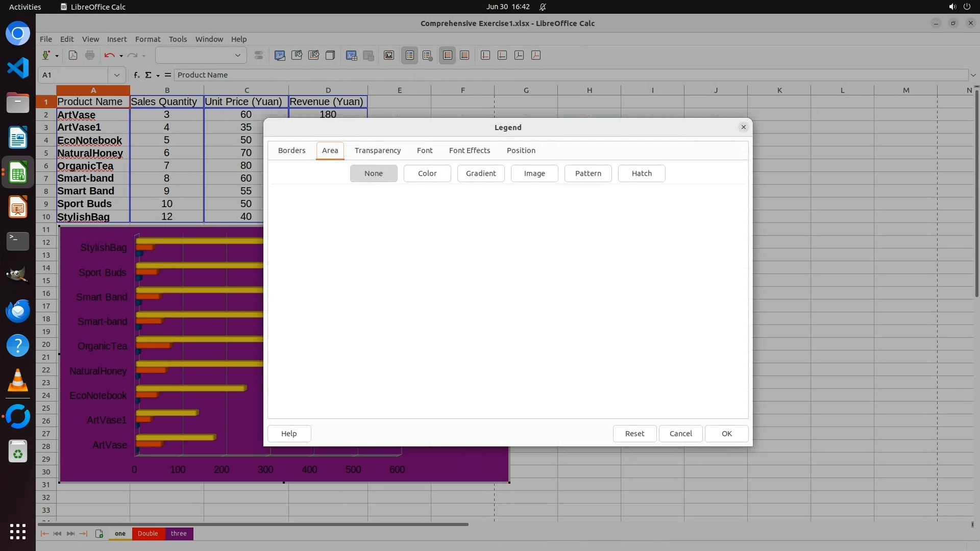Open LibreOffice Impress from the dock
Screen dimensions: 980x551
[18, 208]
